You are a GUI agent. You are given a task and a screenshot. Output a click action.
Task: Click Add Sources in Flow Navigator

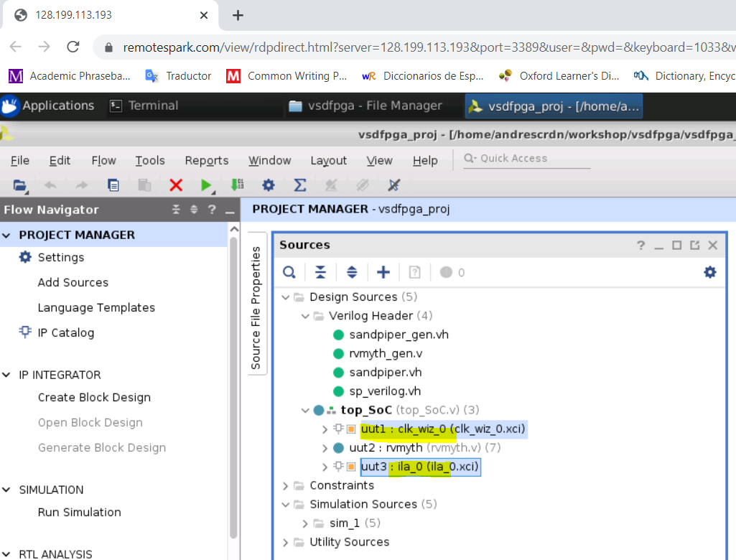[73, 283]
